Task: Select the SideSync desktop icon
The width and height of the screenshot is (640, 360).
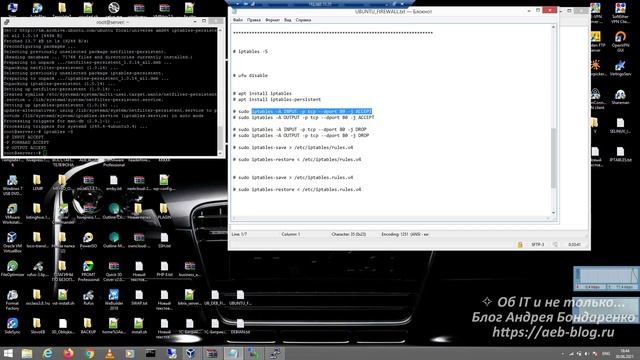Action: [12, 326]
